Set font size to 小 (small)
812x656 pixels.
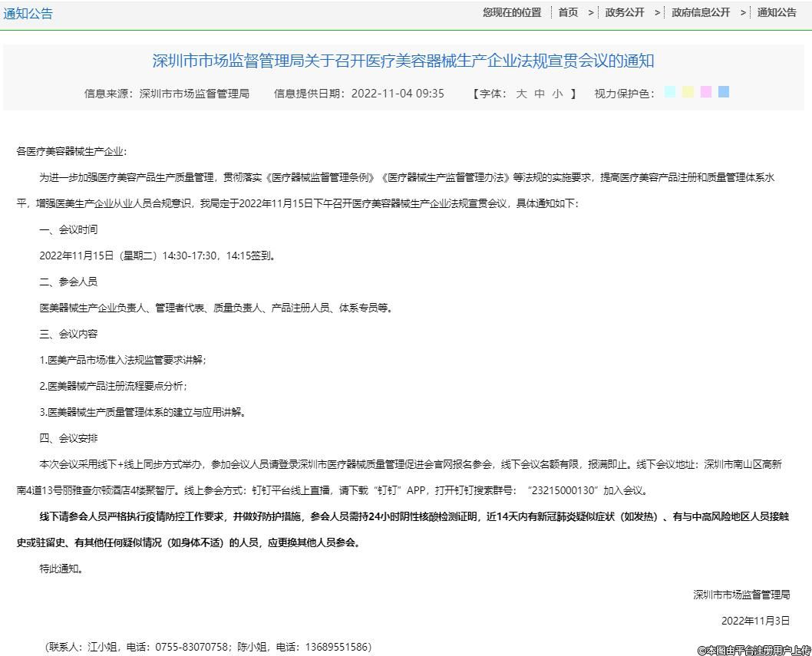pyautogui.click(x=558, y=94)
